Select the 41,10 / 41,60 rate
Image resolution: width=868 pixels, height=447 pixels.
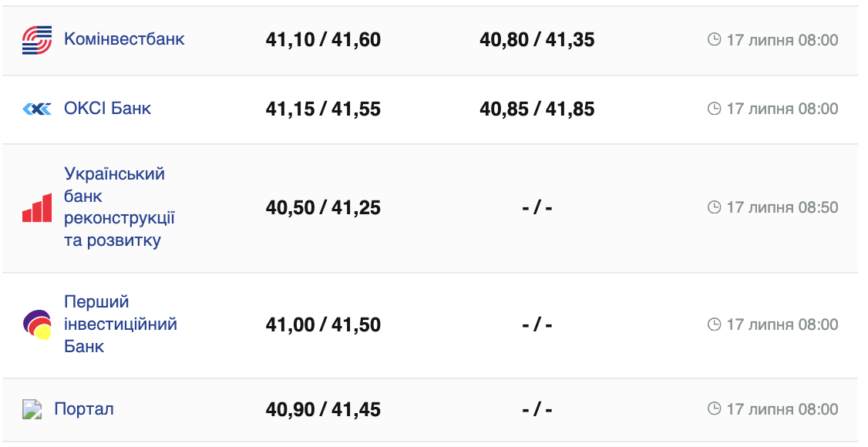[323, 39]
